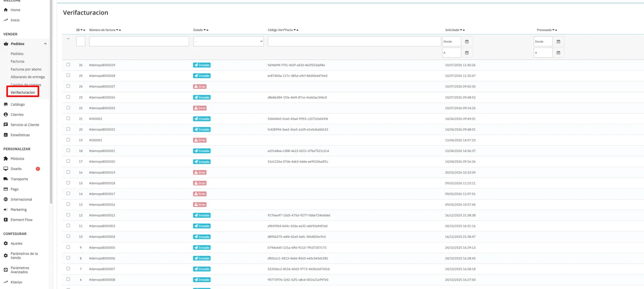Open Estadísticas section link
The height and width of the screenshot is (289, 644).
pyautogui.click(x=20, y=135)
